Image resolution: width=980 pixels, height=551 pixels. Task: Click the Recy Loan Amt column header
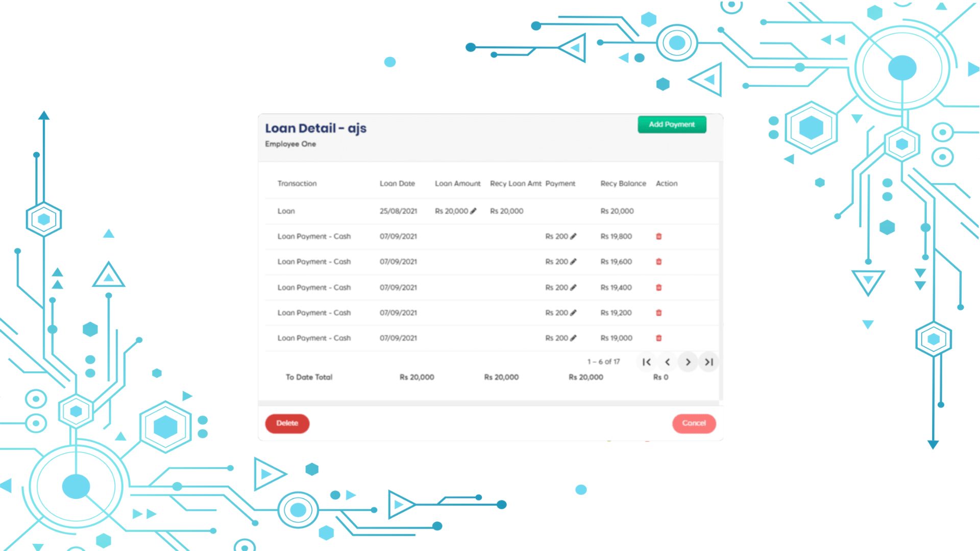click(516, 183)
